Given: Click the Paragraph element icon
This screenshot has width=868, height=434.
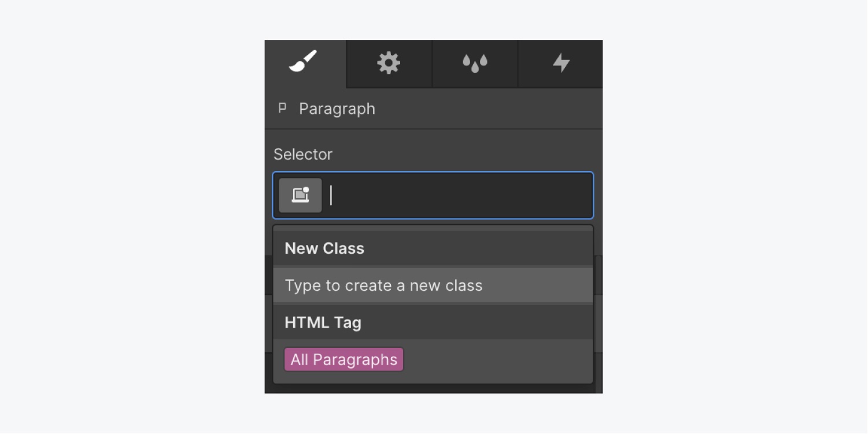Looking at the screenshot, I should click(282, 108).
